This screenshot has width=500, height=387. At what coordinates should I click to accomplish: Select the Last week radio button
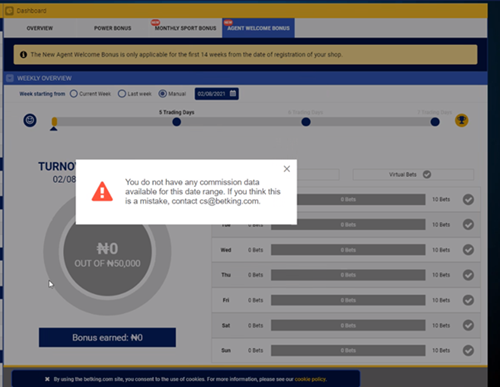click(x=122, y=94)
